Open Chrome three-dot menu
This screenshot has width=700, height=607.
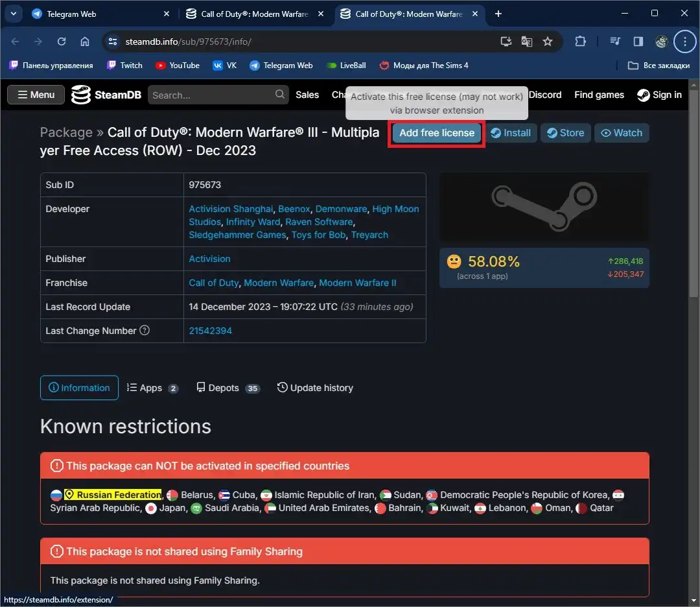coord(684,42)
